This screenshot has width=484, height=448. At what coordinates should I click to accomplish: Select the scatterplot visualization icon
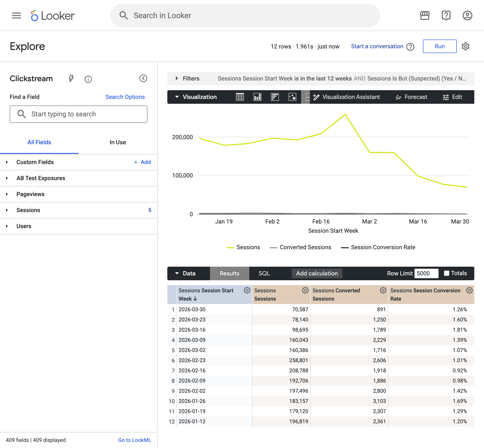coord(292,97)
